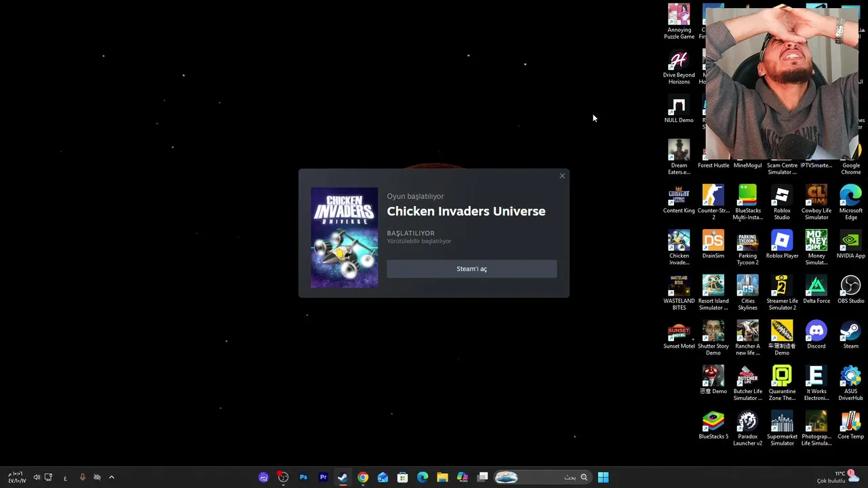
Task: Select the Discord desktop shortcut
Action: click(x=816, y=335)
